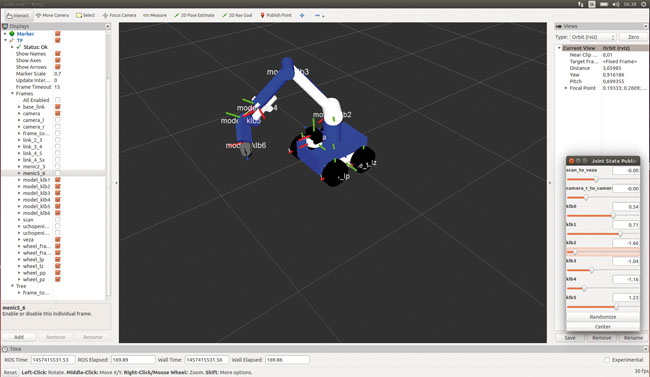Click the plus toolbar icon
The height and width of the screenshot is (377, 650).
pos(302,15)
